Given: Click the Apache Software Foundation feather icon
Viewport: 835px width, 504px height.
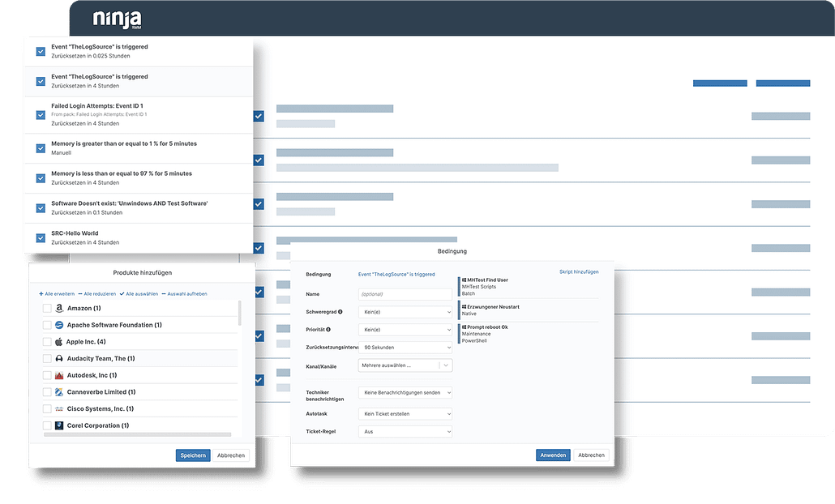Looking at the screenshot, I should tap(59, 325).
